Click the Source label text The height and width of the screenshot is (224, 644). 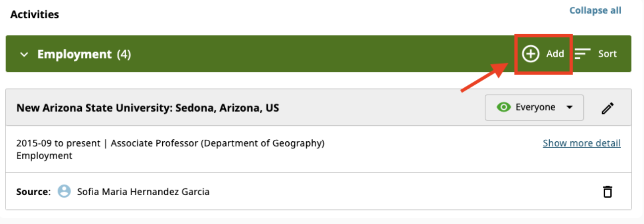click(x=33, y=191)
